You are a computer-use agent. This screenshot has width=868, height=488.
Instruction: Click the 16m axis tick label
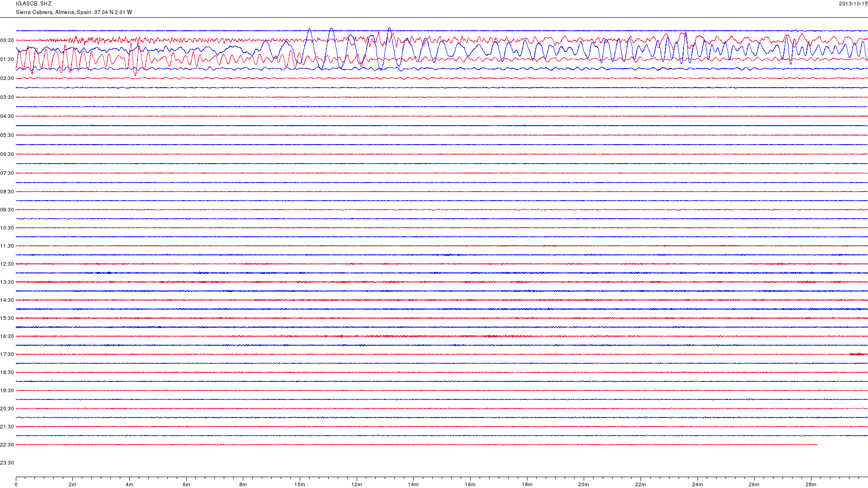(470, 484)
